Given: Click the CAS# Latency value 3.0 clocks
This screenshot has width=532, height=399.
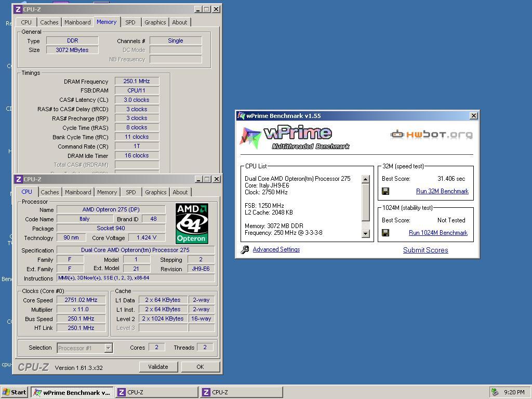Looking at the screenshot, I should tap(137, 100).
